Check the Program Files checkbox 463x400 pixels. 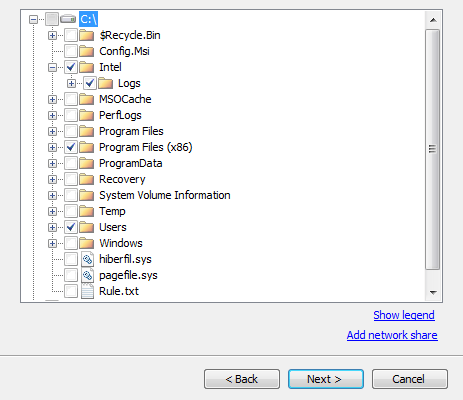(x=71, y=131)
